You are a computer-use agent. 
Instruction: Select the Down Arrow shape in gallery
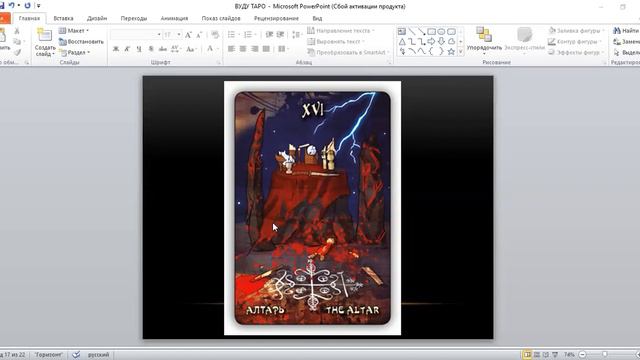click(x=441, y=42)
